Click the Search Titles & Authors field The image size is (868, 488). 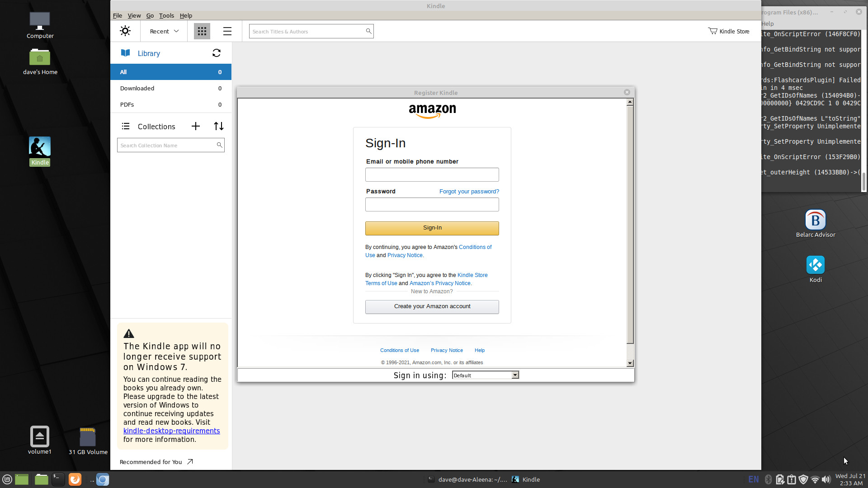(311, 31)
